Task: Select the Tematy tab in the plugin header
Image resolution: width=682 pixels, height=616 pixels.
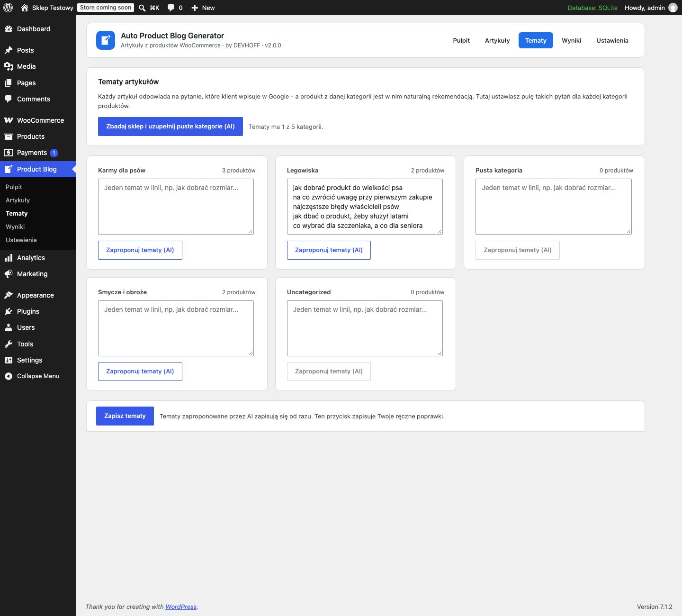Action: tap(536, 40)
